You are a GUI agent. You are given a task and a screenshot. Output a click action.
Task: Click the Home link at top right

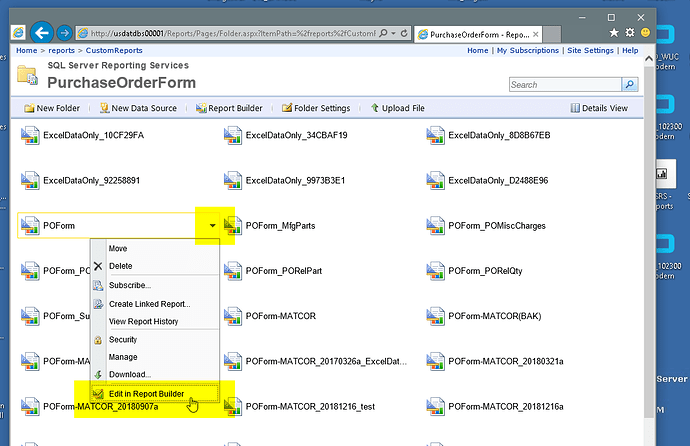point(477,51)
